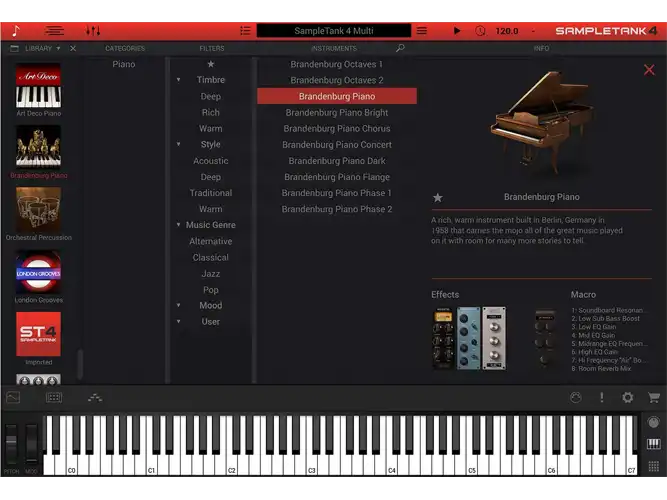Toggle the metronome clock icon
Viewport: 667px width, 500px height.
480,31
